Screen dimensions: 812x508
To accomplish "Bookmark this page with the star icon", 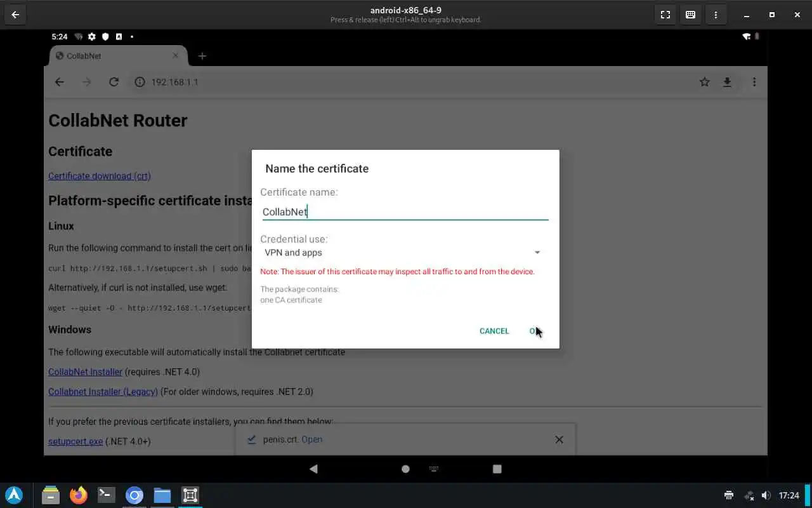I will 704,82.
